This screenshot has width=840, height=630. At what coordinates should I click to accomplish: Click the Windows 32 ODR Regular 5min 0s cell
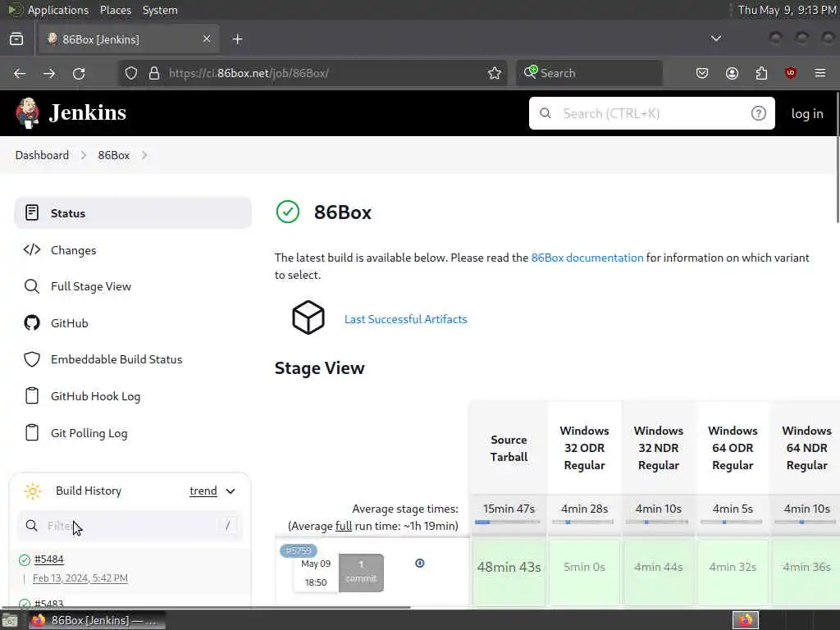pyautogui.click(x=584, y=572)
